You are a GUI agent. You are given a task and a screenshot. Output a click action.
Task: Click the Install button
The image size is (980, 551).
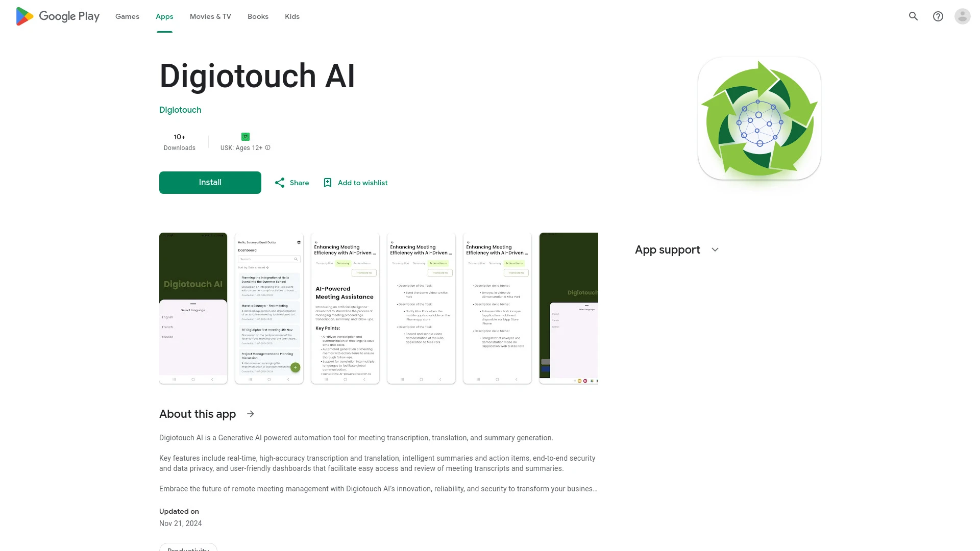(210, 182)
